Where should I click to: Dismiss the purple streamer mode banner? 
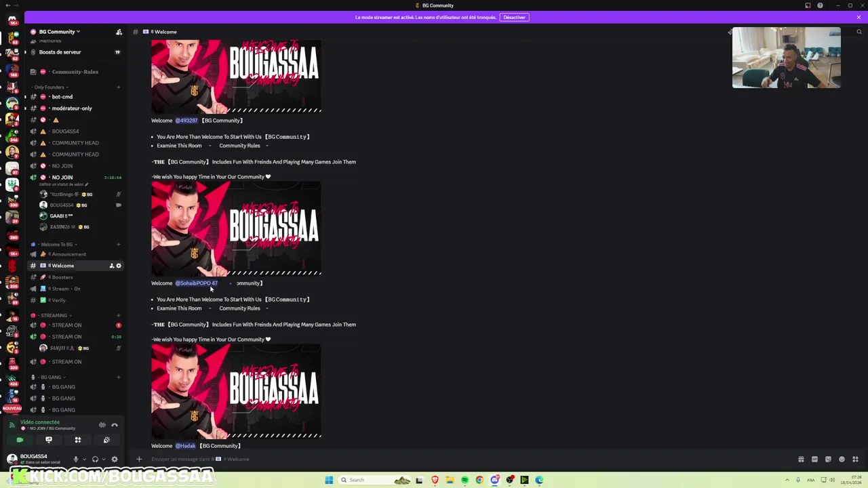pos(859,17)
